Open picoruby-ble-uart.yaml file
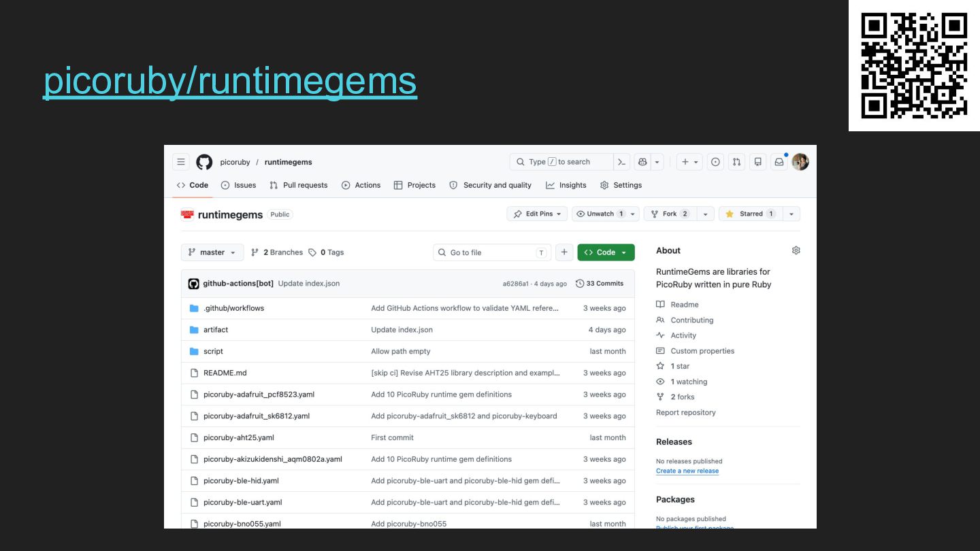 click(243, 503)
